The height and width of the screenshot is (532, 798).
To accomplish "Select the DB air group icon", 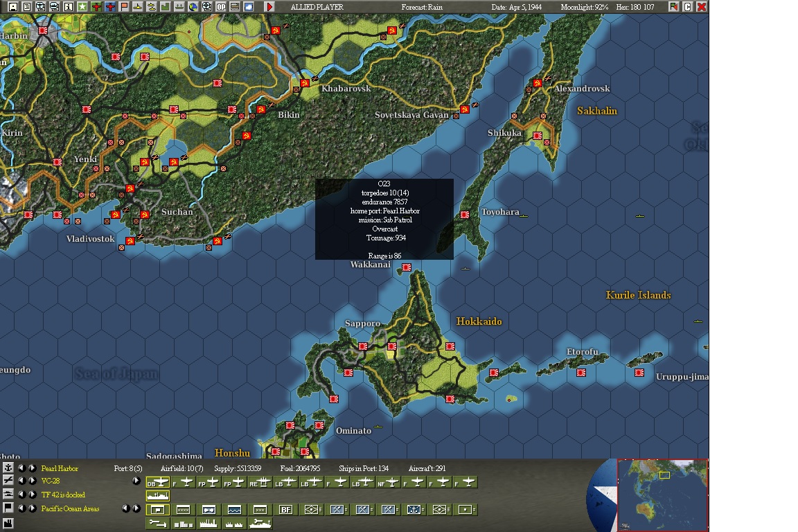I will pyautogui.click(x=158, y=482).
